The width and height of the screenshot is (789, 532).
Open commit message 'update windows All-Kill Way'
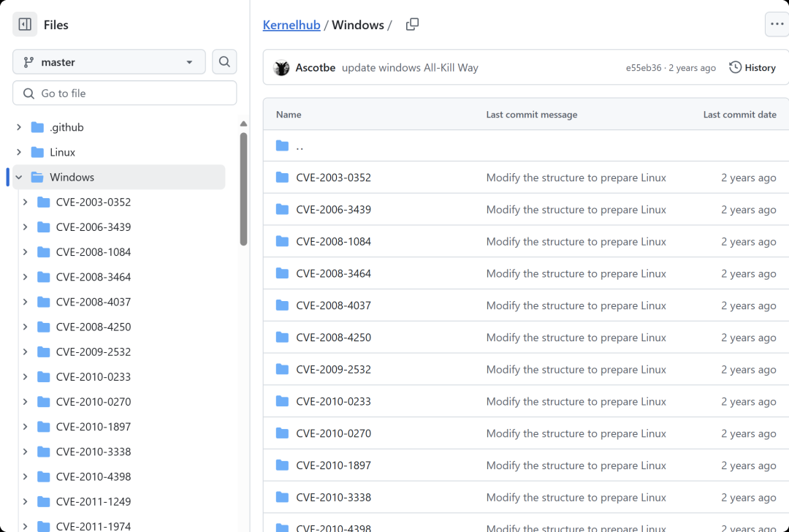(410, 67)
